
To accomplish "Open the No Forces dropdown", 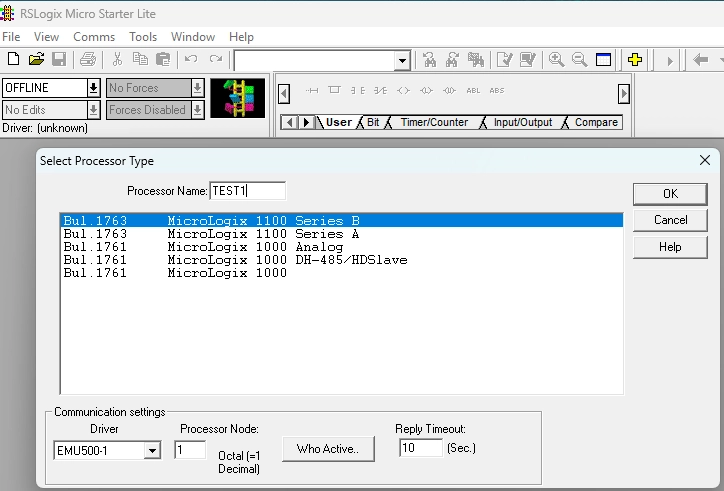I will pyautogui.click(x=197, y=88).
